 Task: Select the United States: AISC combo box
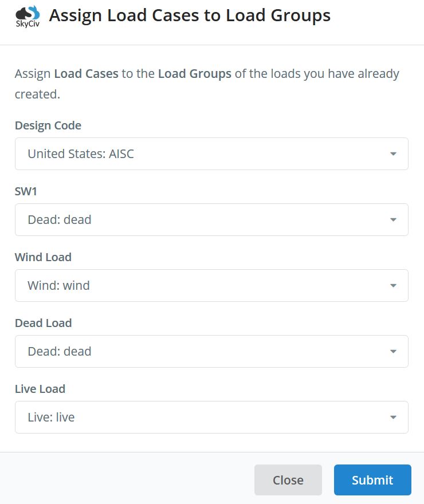tap(211, 154)
